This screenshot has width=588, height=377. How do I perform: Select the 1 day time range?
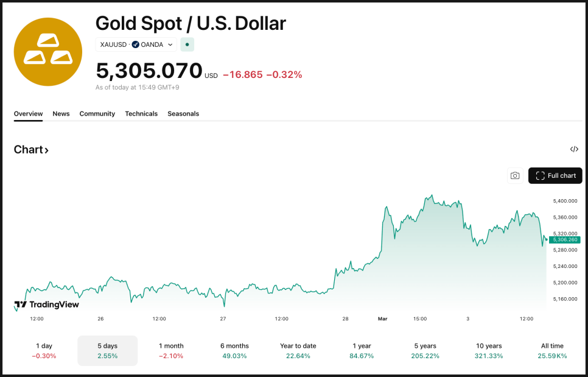point(44,350)
